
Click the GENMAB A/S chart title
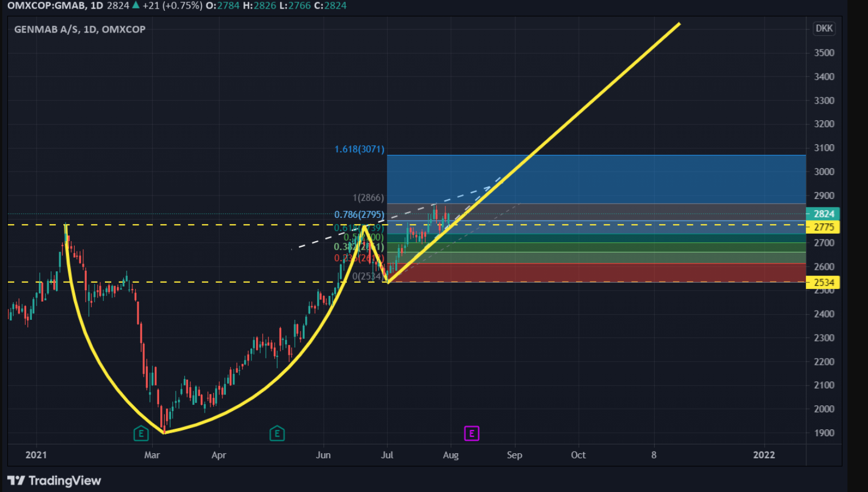pyautogui.click(x=80, y=29)
